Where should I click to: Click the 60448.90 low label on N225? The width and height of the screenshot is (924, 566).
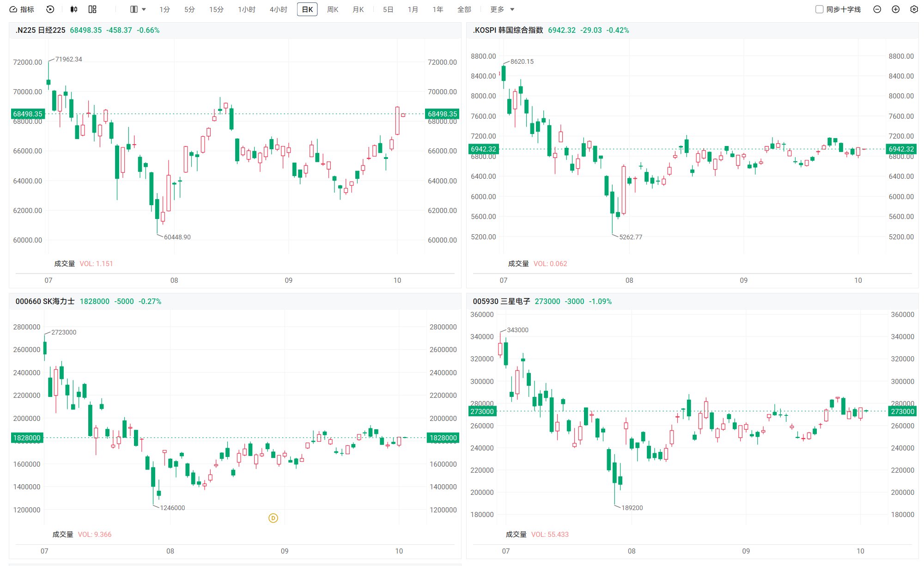click(177, 237)
